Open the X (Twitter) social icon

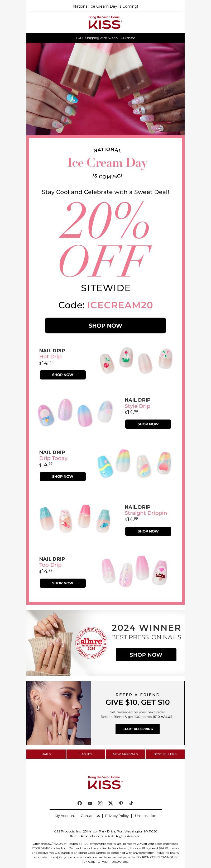coord(111,803)
